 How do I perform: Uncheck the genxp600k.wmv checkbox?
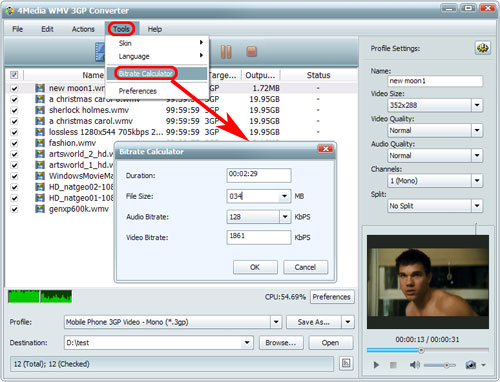(14, 210)
